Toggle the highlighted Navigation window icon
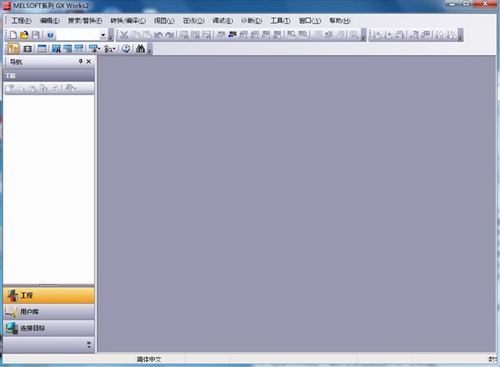500x367 pixels. (13, 49)
